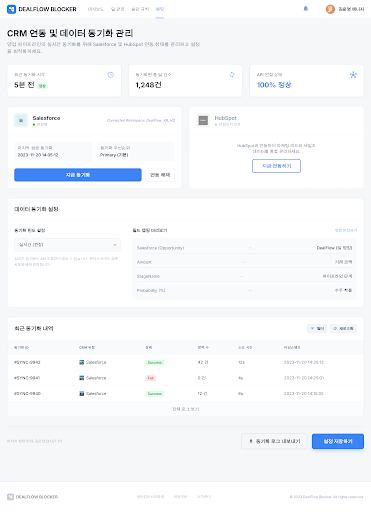
Task: Click the timestamp in row #SYNC-9841
Action: 304,378
